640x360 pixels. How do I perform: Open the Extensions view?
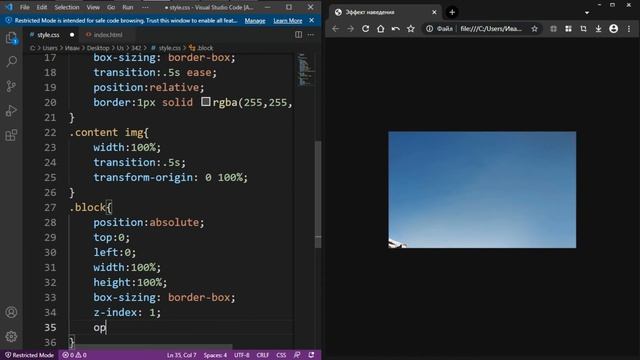(x=11, y=135)
